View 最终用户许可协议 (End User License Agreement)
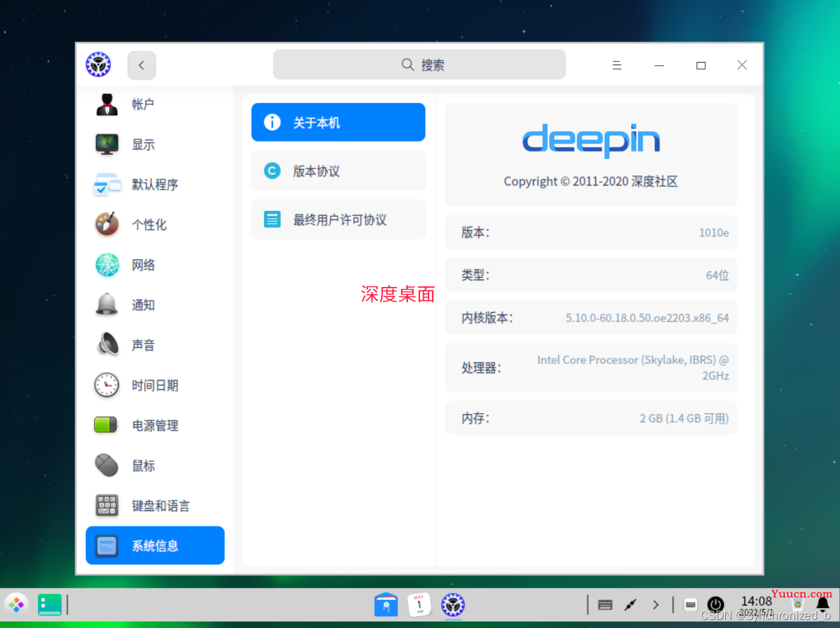The width and height of the screenshot is (840, 628). tap(338, 220)
